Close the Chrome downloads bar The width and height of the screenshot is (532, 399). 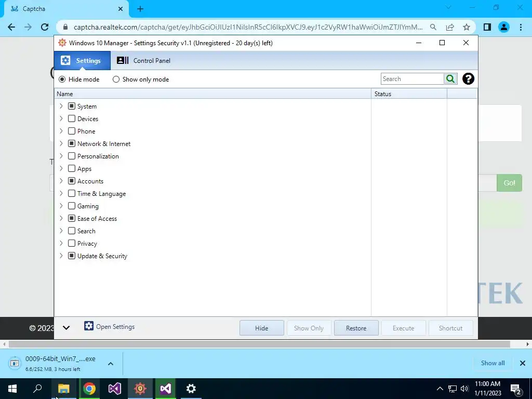[x=523, y=363]
